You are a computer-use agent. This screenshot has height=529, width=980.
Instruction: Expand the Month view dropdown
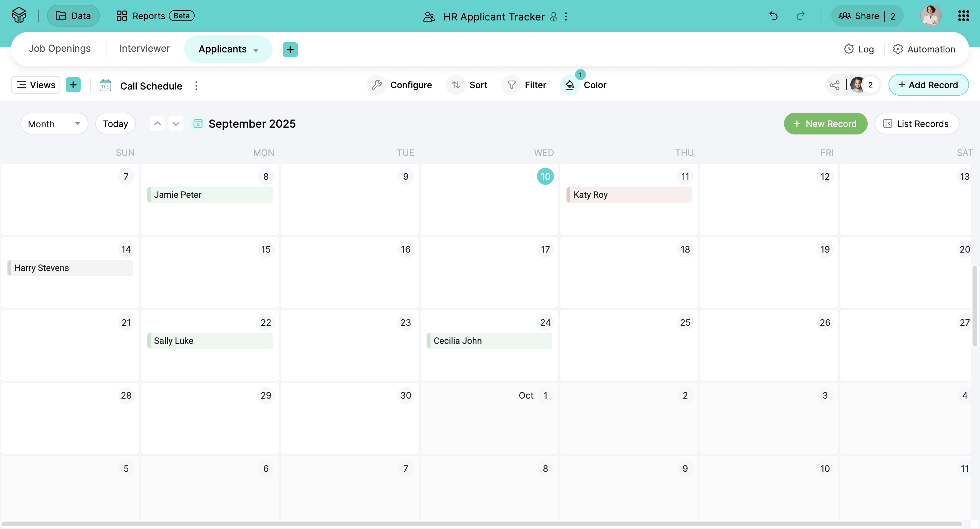[x=54, y=124]
